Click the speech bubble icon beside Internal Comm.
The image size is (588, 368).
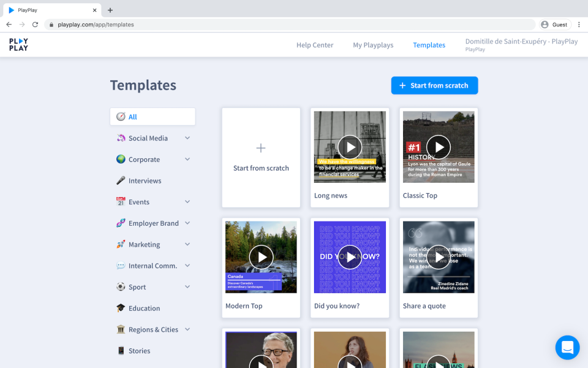[x=121, y=266]
